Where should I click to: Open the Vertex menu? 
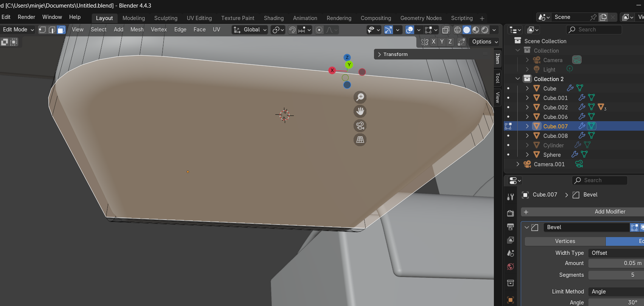(x=158, y=30)
